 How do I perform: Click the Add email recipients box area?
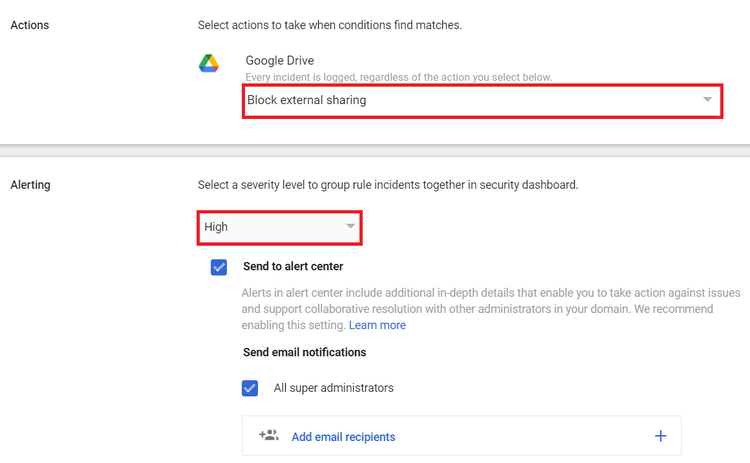coord(462,436)
